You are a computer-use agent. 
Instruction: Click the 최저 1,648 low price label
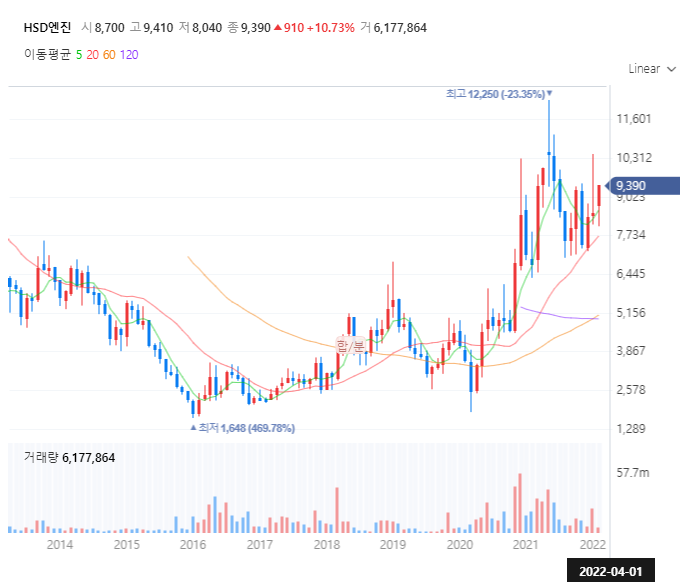tap(243, 428)
